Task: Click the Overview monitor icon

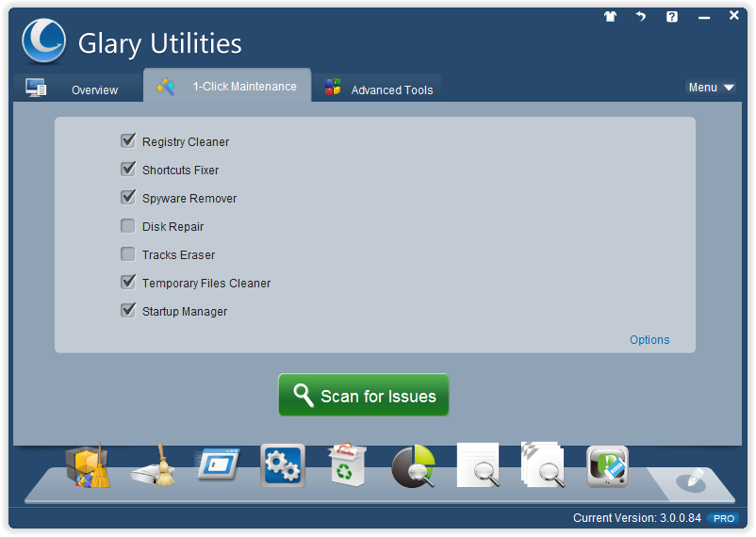Action: (36, 88)
